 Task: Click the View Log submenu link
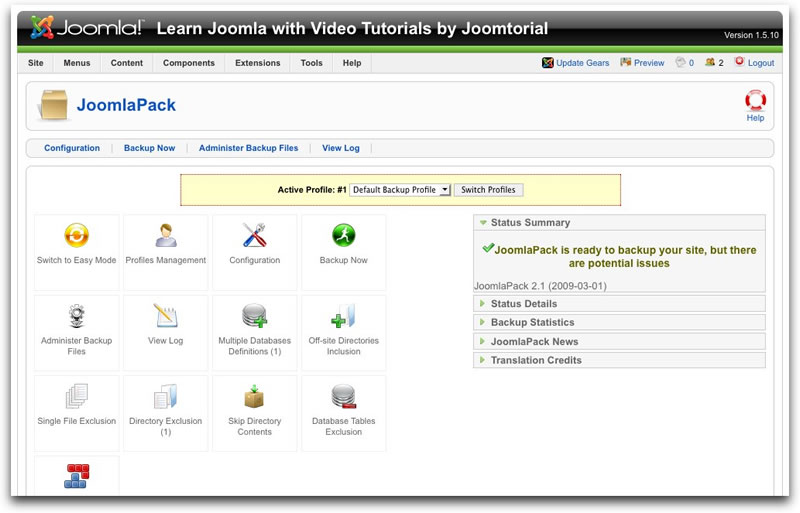click(341, 148)
